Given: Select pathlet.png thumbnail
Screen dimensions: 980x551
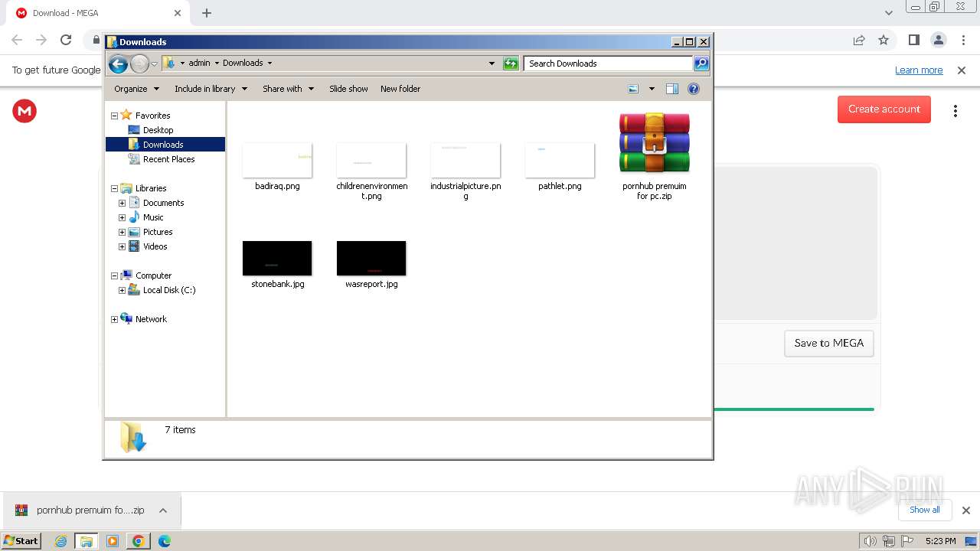Looking at the screenshot, I should (x=560, y=160).
